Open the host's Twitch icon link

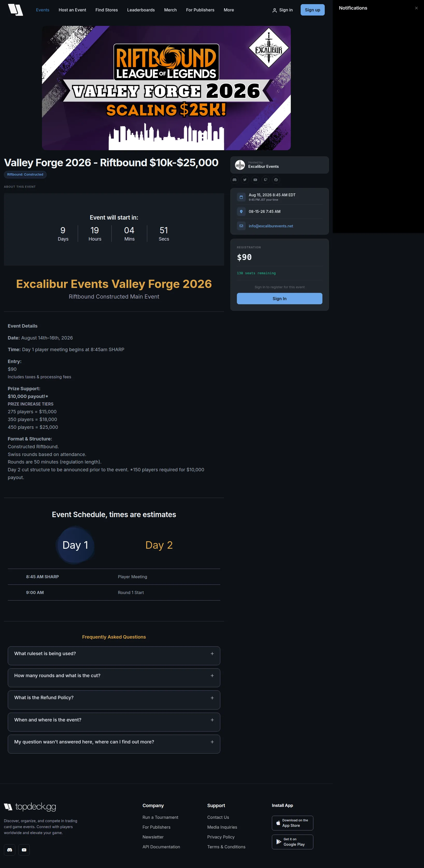click(265, 180)
